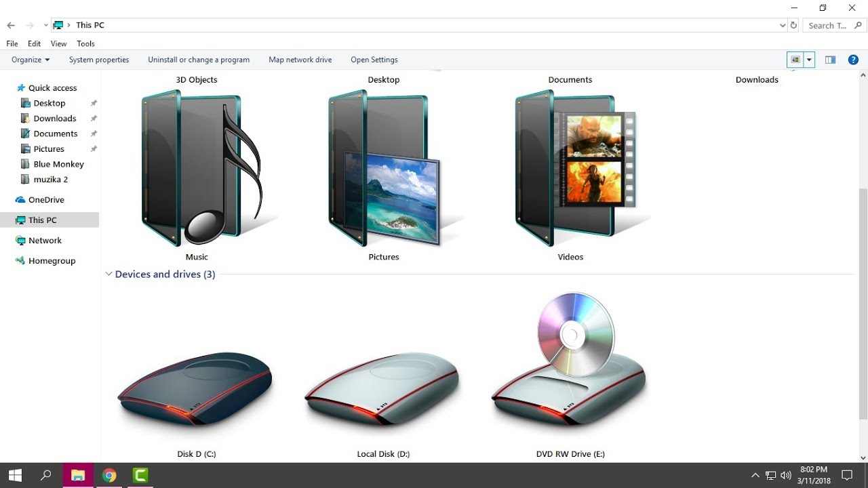This screenshot has height=488, width=868.
Task: Open the Videos folder
Action: (x=570, y=169)
